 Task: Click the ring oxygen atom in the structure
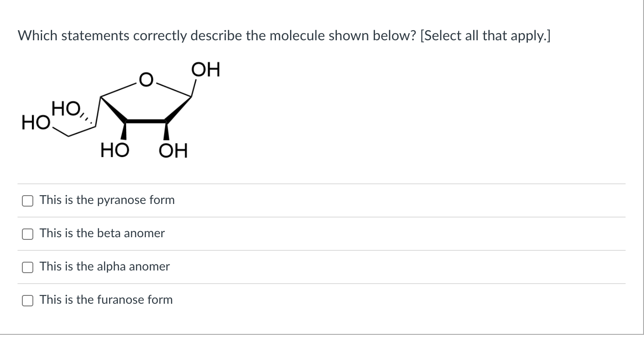145,80
